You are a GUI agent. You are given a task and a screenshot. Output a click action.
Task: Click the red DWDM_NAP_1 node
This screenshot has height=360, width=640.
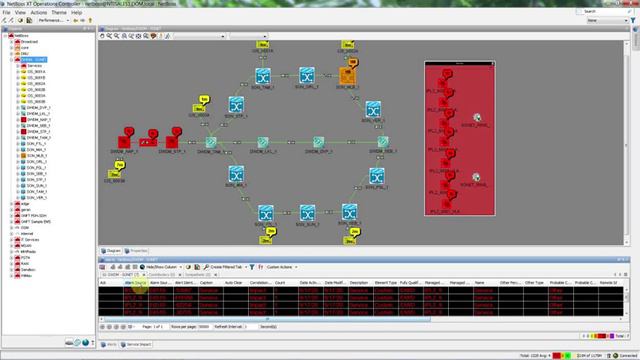[124, 142]
